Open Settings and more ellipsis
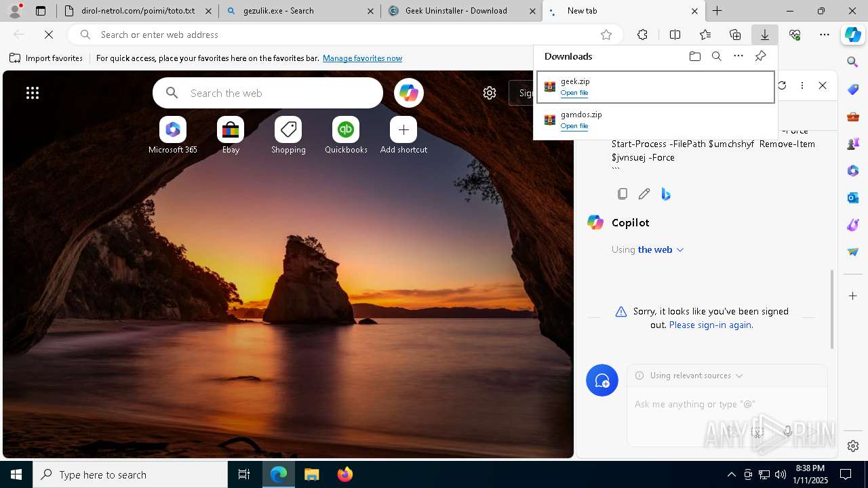Image resolution: width=868 pixels, height=488 pixels. coord(825,35)
